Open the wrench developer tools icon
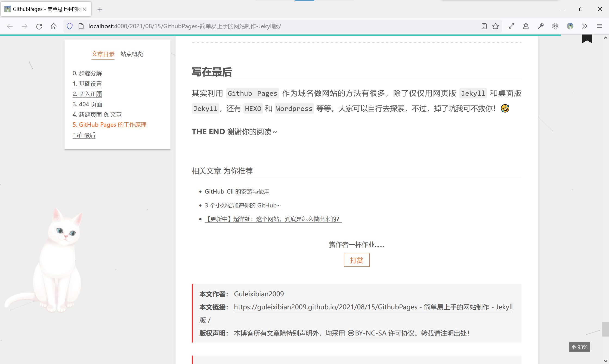The width and height of the screenshot is (609, 364). pos(540,26)
